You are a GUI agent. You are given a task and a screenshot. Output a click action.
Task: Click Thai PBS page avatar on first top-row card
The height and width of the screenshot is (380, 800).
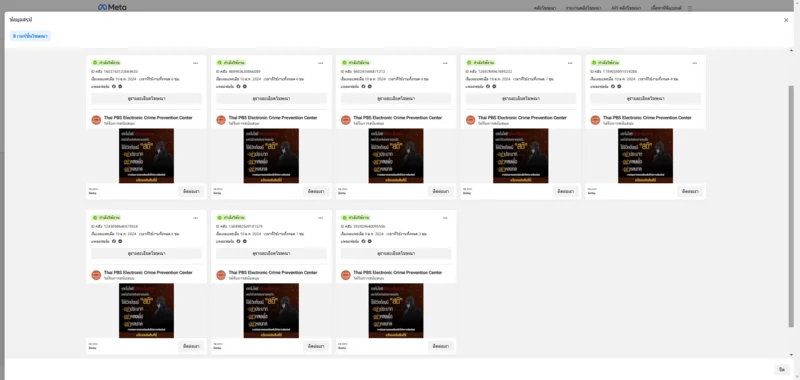[96, 120]
